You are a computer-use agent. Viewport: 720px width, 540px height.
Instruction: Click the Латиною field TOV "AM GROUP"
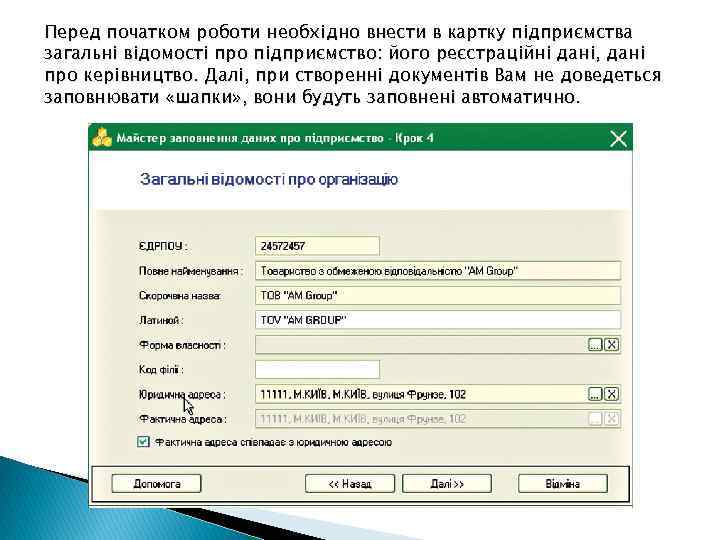point(438,320)
